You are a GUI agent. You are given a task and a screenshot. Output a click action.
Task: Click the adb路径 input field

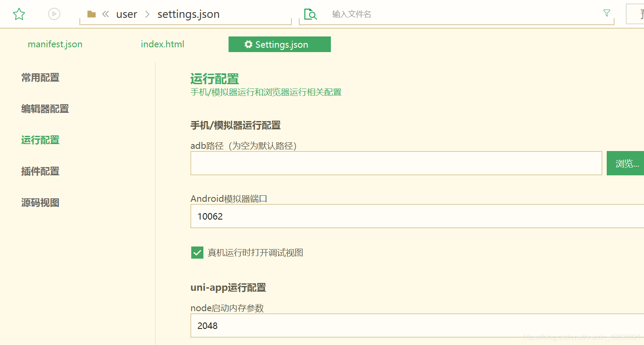[396, 163]
